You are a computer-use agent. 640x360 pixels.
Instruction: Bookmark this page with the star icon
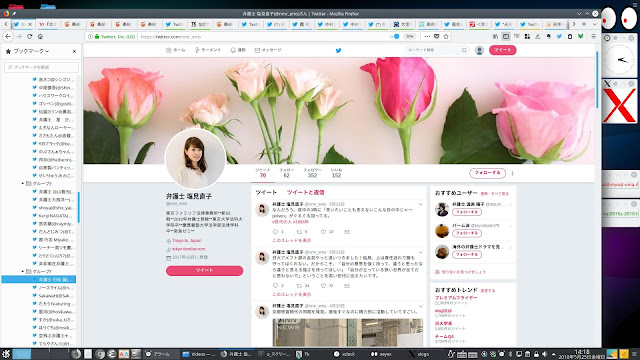click(x=446, y=36)
